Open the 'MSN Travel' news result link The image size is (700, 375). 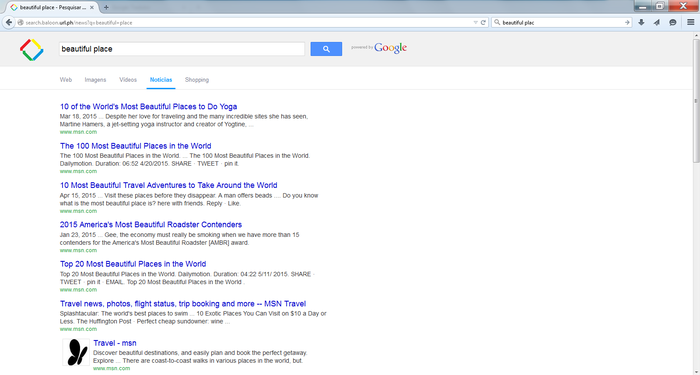click(x=183, y=304)
